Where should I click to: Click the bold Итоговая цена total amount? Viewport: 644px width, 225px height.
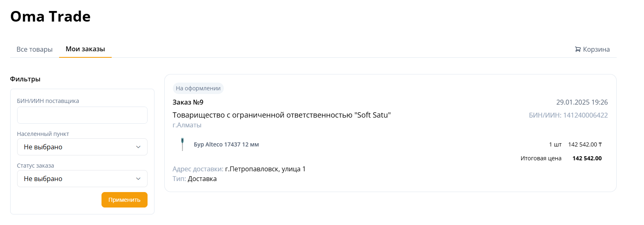point(587,158)
